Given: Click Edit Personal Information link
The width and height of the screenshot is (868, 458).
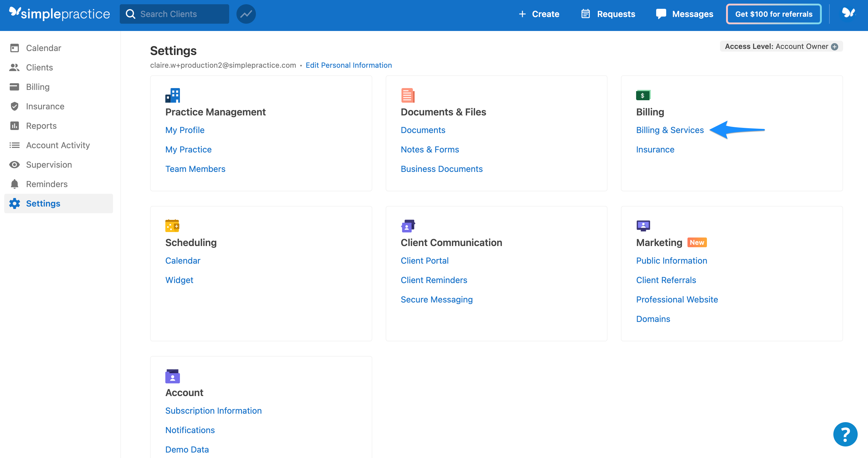Looking at the screenshot, I should (348, 65).
